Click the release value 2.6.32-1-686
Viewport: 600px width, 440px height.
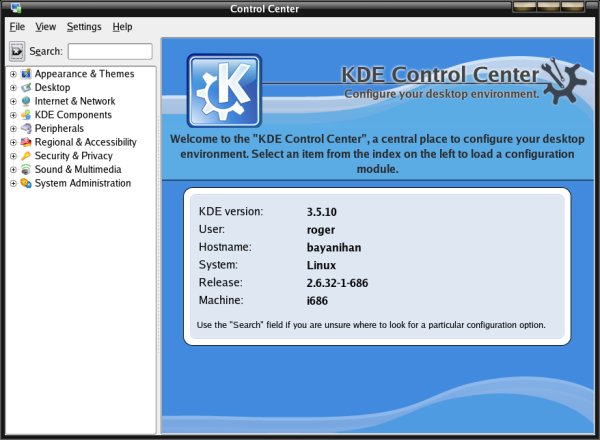click(x=337, y=283)
